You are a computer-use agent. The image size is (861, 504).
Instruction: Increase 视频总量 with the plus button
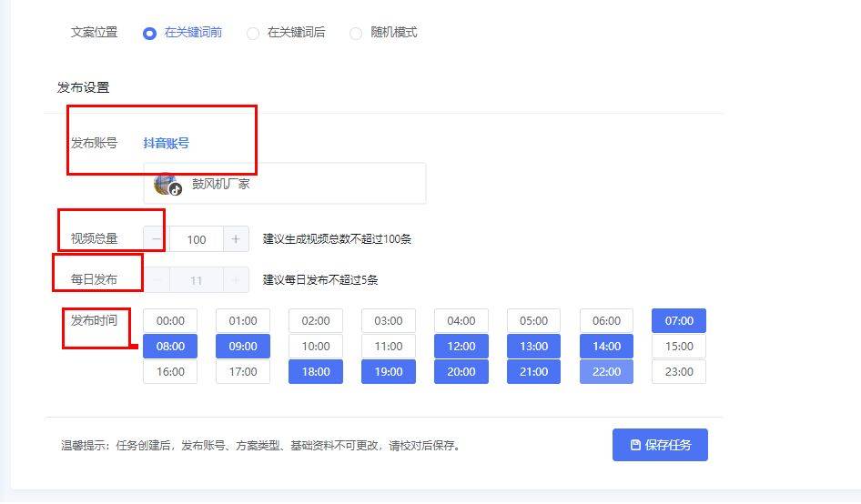[x=236, y=239]
